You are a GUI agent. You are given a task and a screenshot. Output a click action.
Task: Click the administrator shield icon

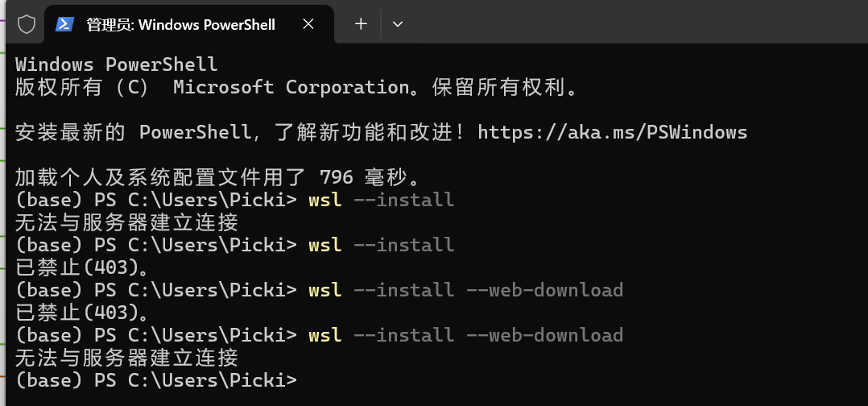point(27,24)
